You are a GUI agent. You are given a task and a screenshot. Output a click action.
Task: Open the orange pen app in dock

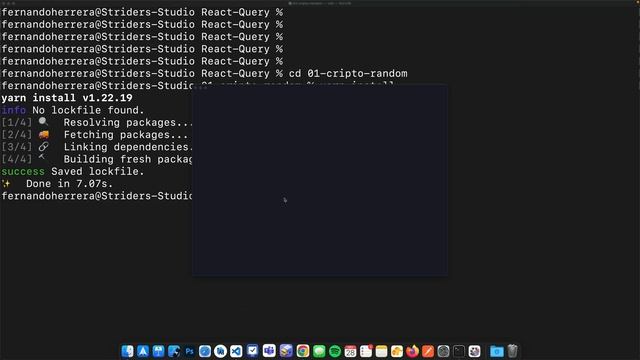tap(428, 351)
